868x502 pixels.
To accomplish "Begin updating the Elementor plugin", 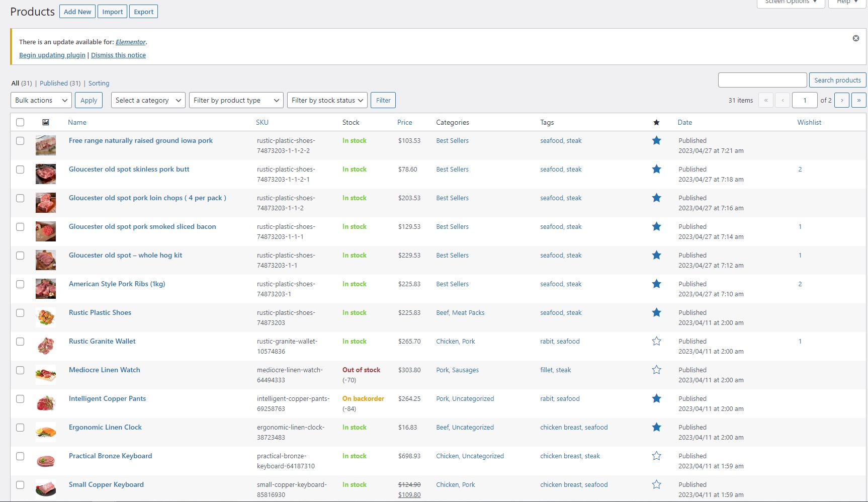I will 52,55.
